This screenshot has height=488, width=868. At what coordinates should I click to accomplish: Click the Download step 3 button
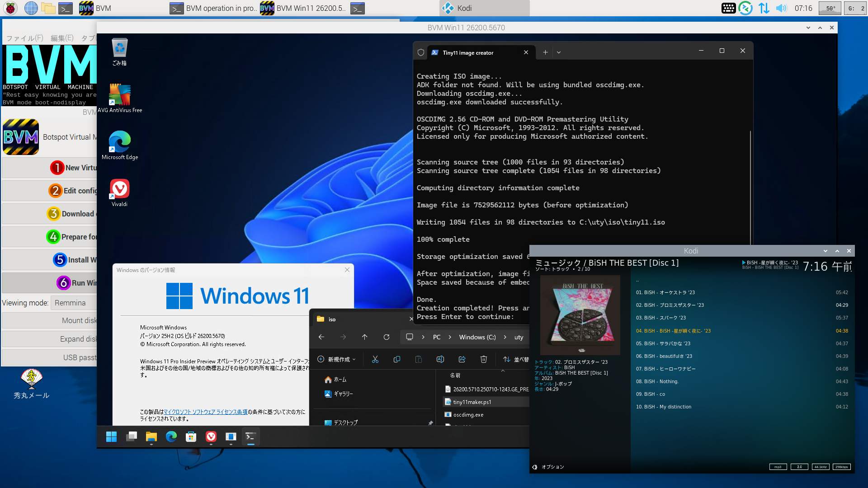tap(49, 214)
